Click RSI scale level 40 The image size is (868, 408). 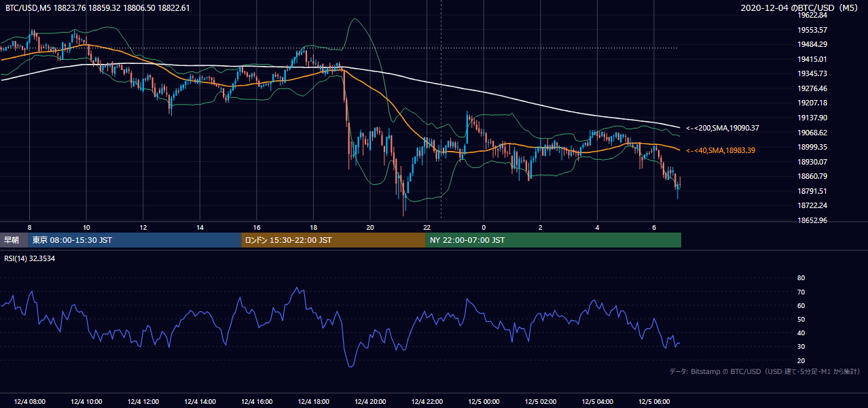pos(801,333)
